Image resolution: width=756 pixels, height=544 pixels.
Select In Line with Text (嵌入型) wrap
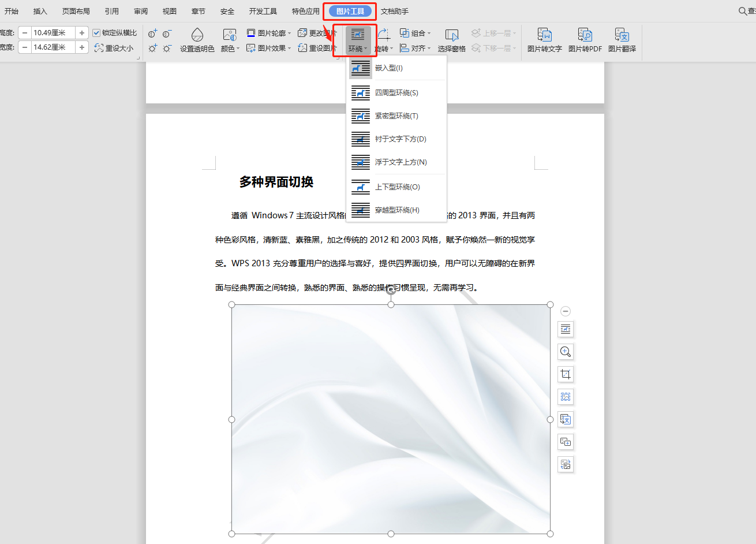(x=396, y=68)
